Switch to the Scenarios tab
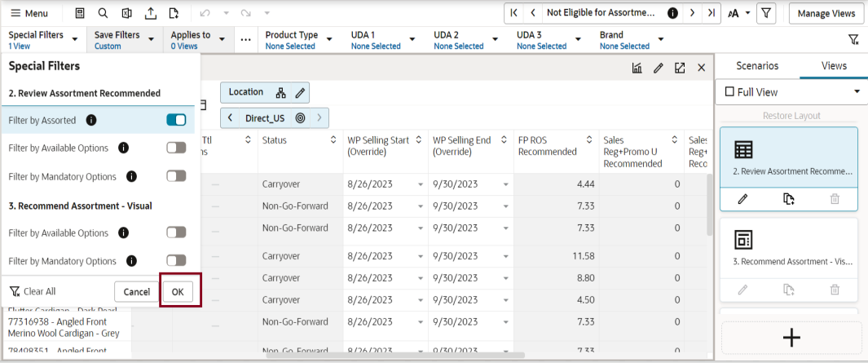Image resolution: width=868 pixels, height=363 pixels. coord(756,66)
